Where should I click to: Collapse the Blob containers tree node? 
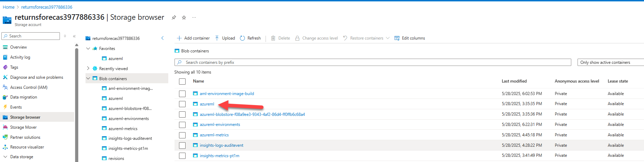pos(88,78)
